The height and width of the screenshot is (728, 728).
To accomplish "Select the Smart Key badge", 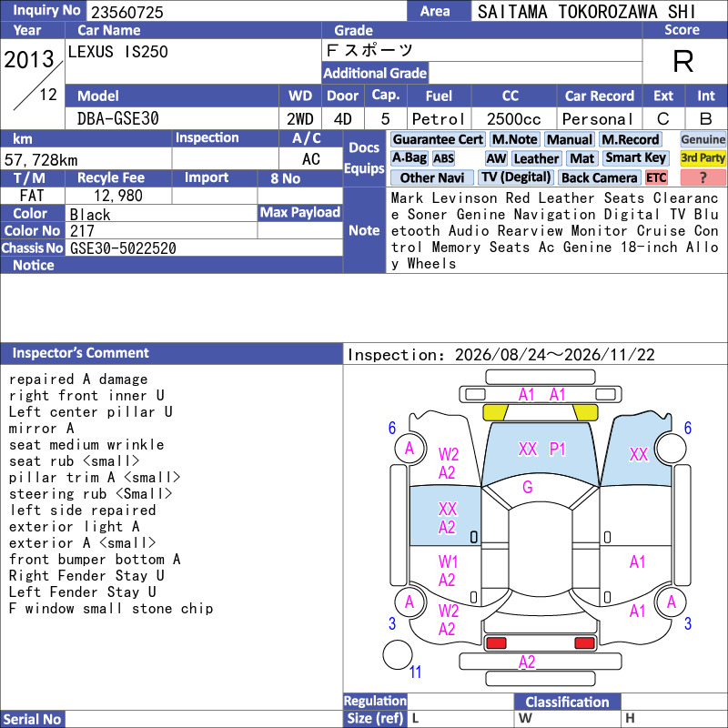I will click(635, 157).
